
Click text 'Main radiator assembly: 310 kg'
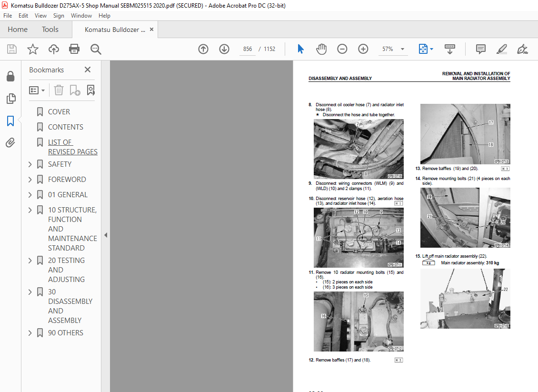pos(470,263)
